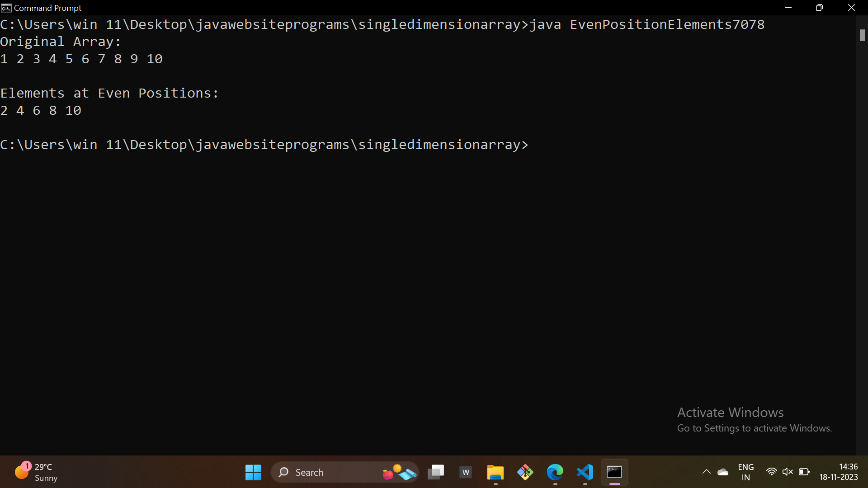Viewport: 868px width, 488px height.
Task: Open File Explorer from taskbar
Action: [x=495, y=472]
